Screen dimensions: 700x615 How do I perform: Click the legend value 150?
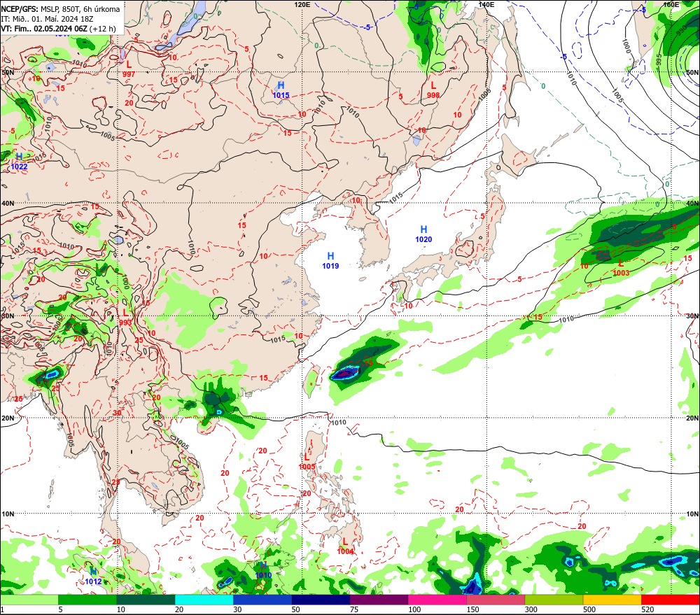click(x=472, y=609)
